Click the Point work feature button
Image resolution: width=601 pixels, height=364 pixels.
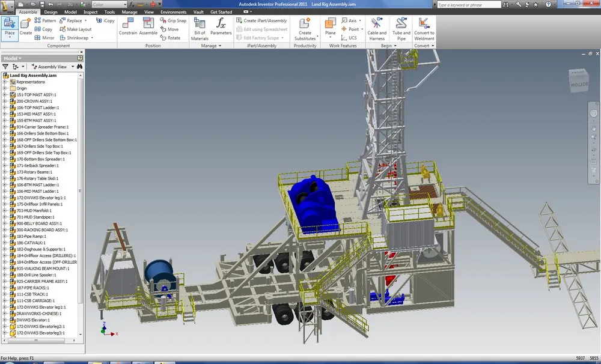click(350, 29)
